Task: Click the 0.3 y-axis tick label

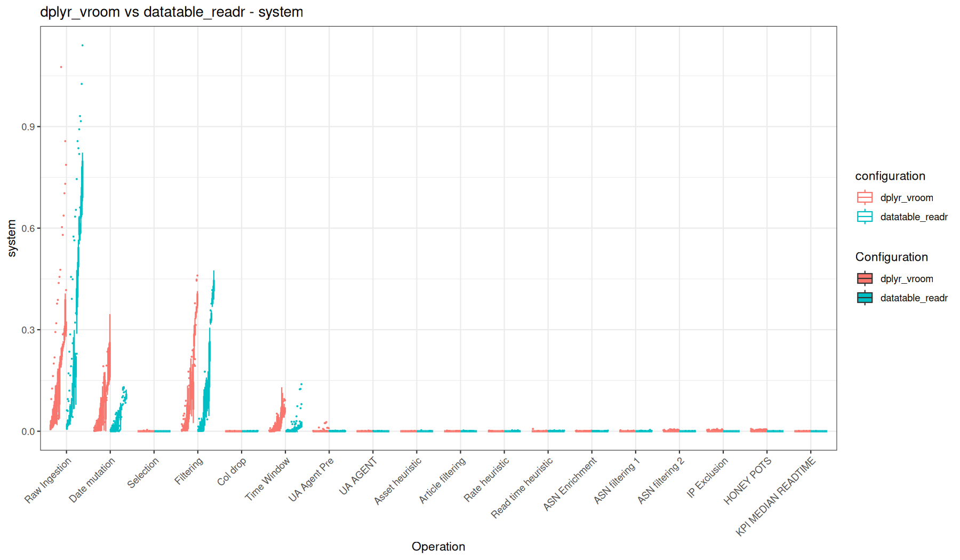Action: pyautogui.click(x=28, y=330)
